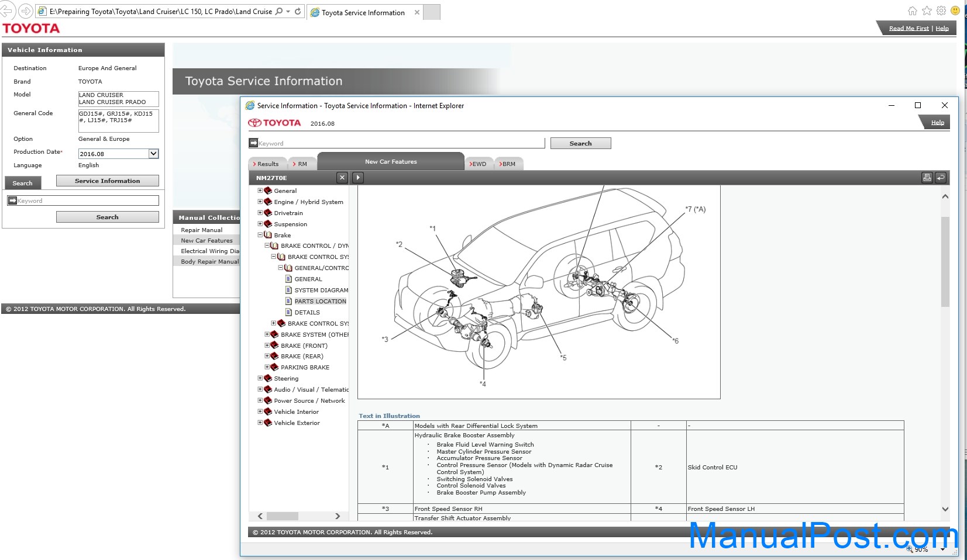The image size is (967, 560).
Task: Collapse the Brake tree node
Action: [260, 235]
